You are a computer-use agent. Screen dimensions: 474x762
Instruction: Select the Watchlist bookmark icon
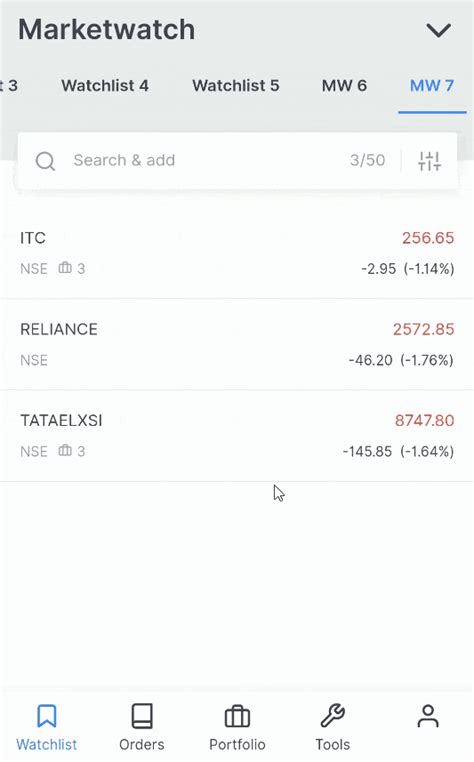pyautogui.click(x=47, y=716)
